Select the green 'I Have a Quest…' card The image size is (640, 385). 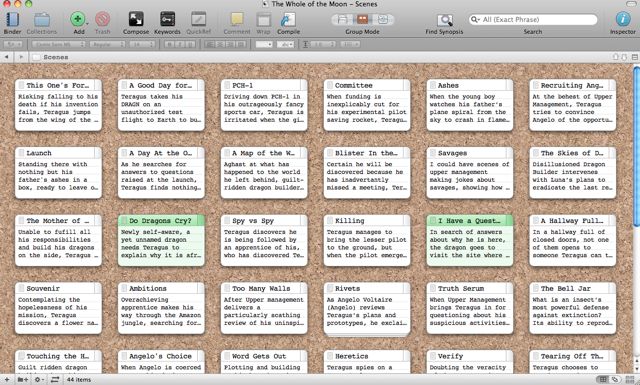click(470, 240)
